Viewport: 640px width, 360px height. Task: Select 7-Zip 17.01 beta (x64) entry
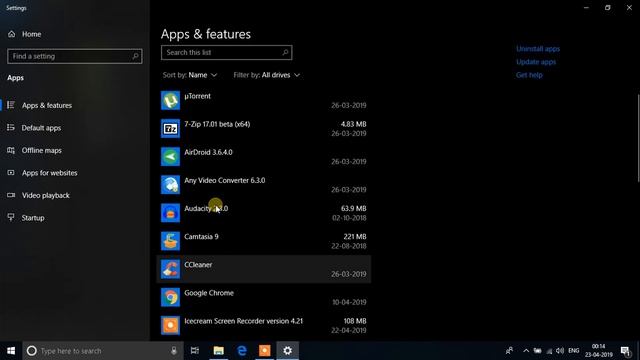pyautogui.click(x=217, y=124)
